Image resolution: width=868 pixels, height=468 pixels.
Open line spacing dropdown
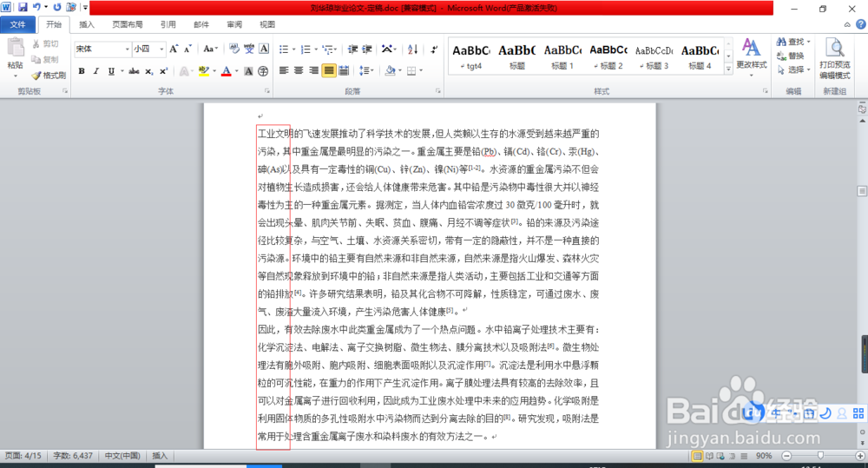click(366, 70)
